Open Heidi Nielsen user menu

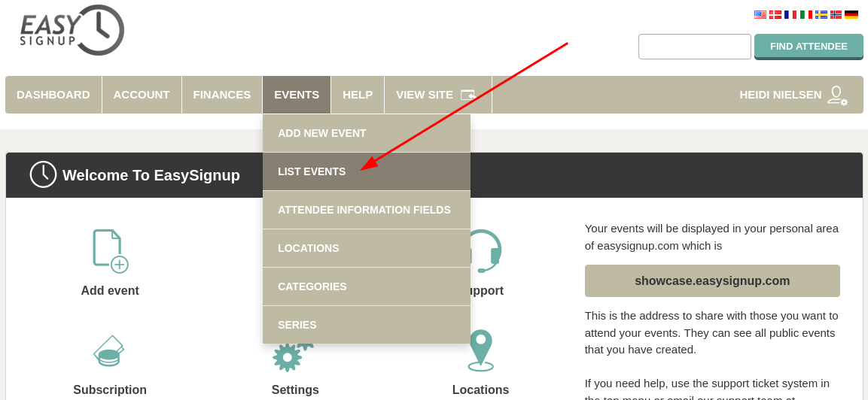pyautogui.click(x=793, y=95)
